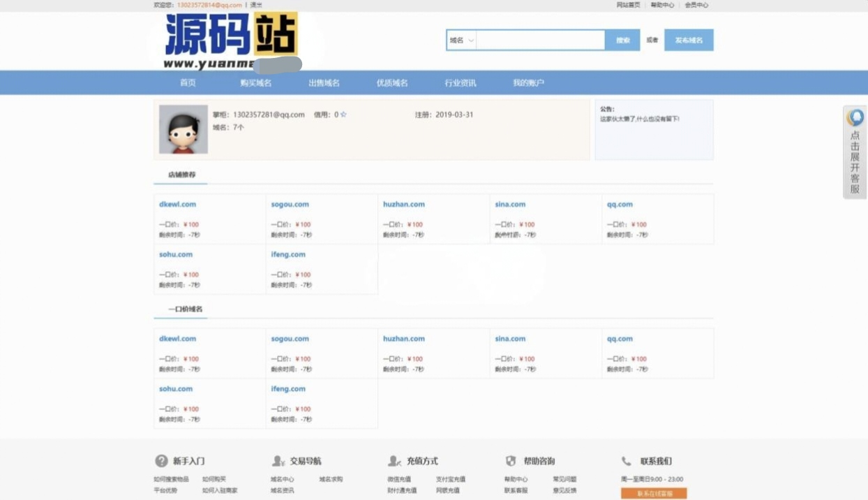Open huzhan.com under 一口价域名 section
The image size is (868, 500).
tap(403, 339)
